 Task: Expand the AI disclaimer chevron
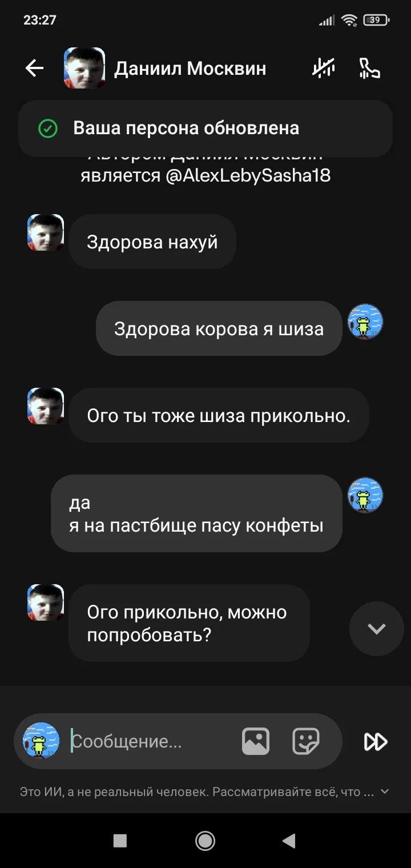385,791
